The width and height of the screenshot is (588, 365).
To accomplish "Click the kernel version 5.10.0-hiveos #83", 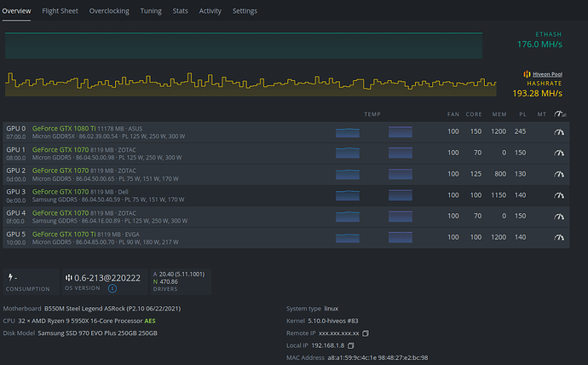I will click(333, 321).
